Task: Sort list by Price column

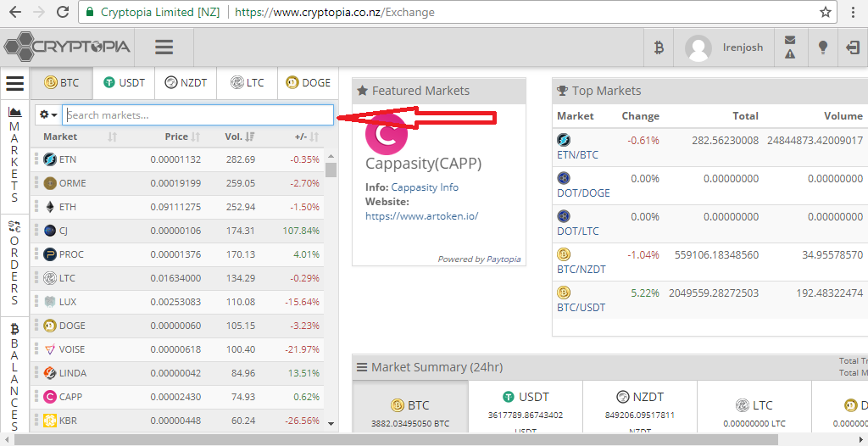Action: click(x=181, y=137)
